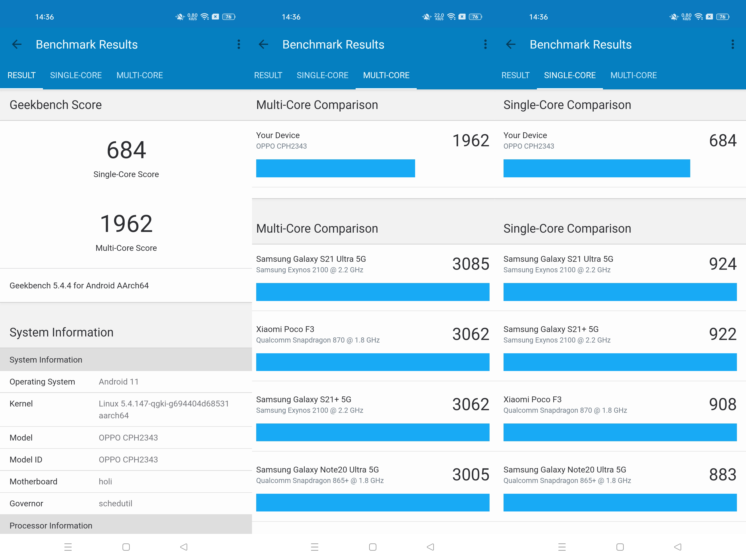The image size is (746, 560).
Task: Select RESULT tab on left screen
Action: 21,75
